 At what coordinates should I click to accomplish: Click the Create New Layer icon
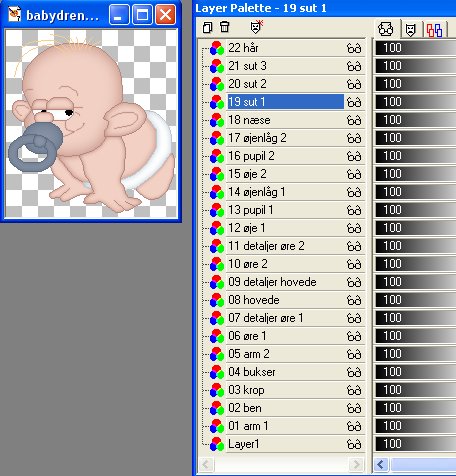[207, 27]
